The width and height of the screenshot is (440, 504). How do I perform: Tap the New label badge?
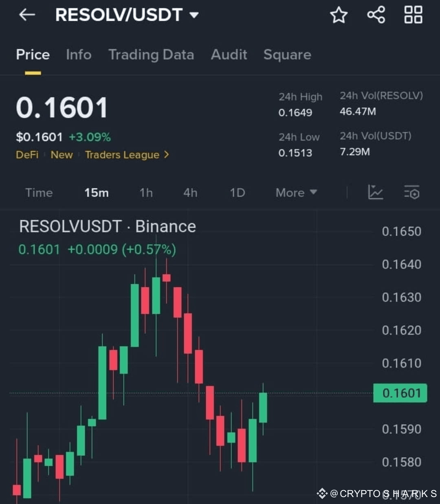point(62,155)
